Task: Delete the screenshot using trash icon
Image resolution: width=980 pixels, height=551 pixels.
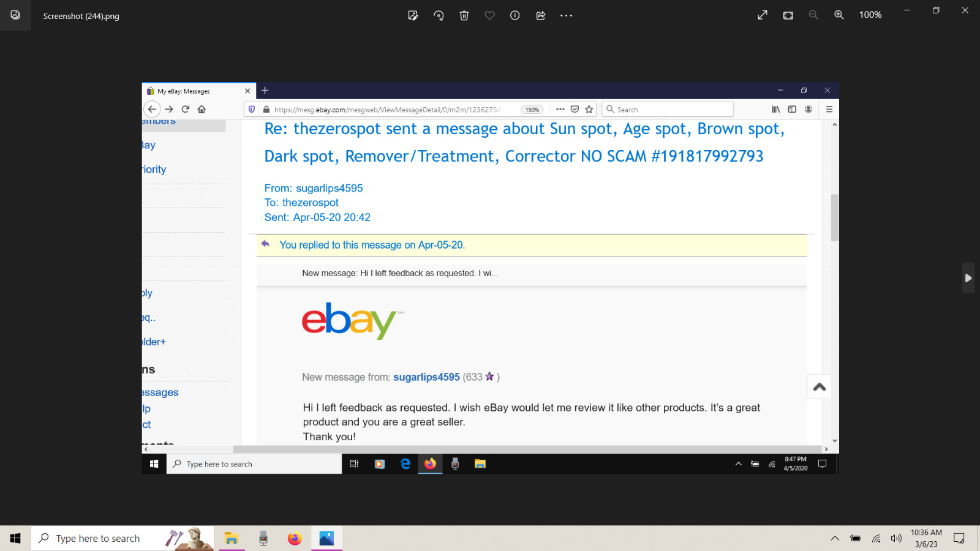Action: coord(464,15)
